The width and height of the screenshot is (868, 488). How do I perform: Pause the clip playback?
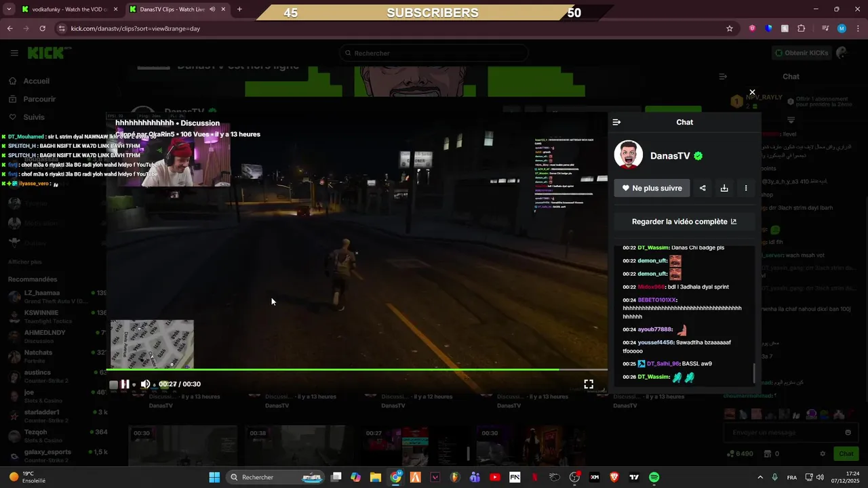pos(125,384)
